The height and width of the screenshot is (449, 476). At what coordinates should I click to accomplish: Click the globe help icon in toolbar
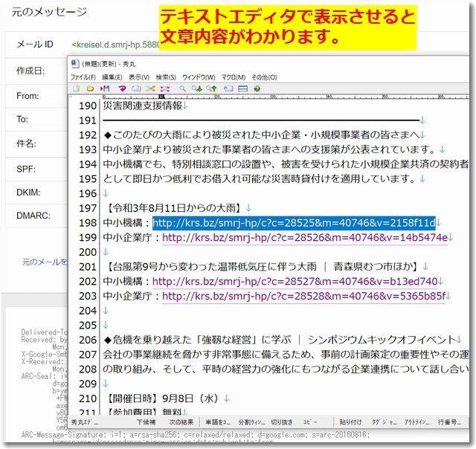click(257, 88)
